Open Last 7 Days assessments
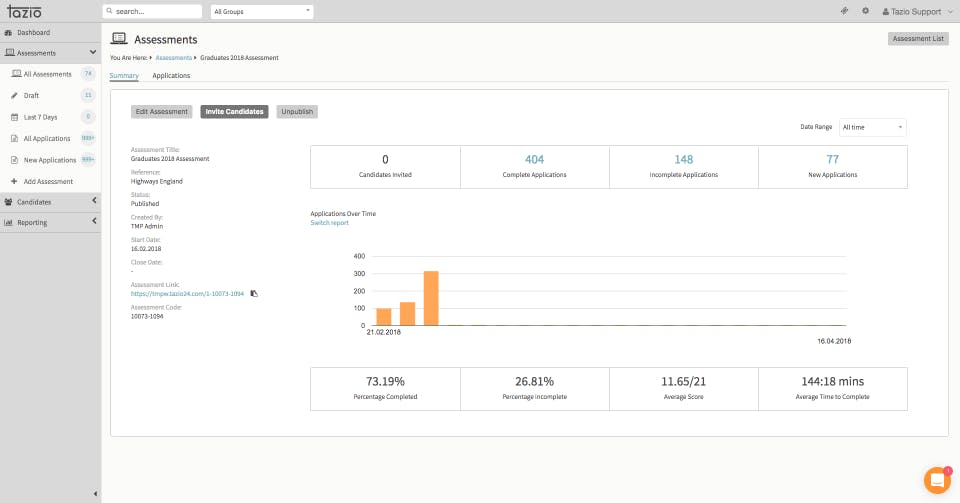This screenshot has width=960, height=503. (40, 117)
